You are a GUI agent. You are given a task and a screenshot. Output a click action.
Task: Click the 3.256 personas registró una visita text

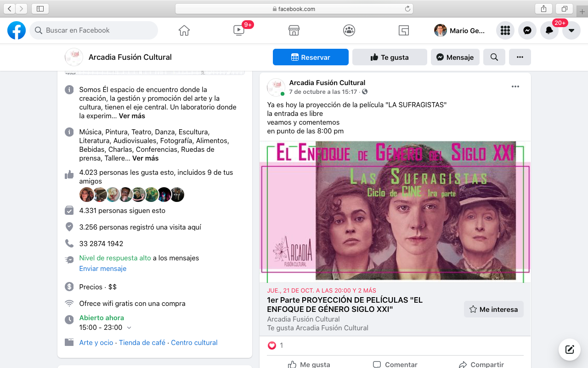point(140,227)
